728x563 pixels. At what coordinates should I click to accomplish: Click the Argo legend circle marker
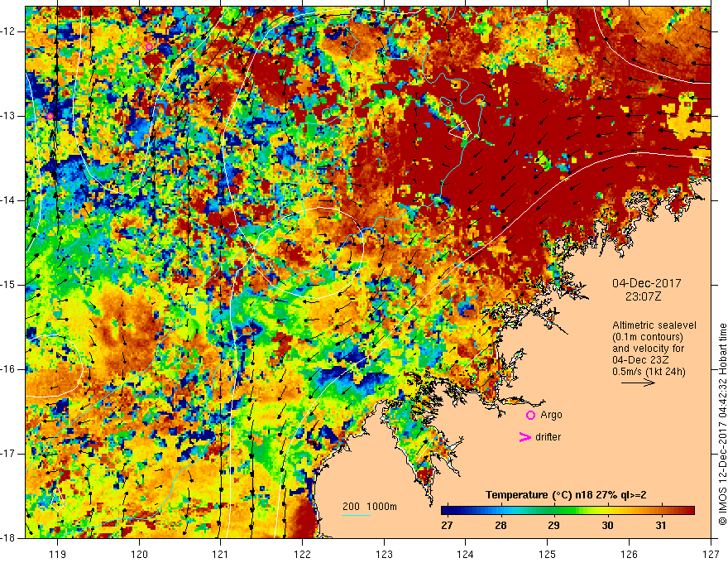[x=530, y=416]
